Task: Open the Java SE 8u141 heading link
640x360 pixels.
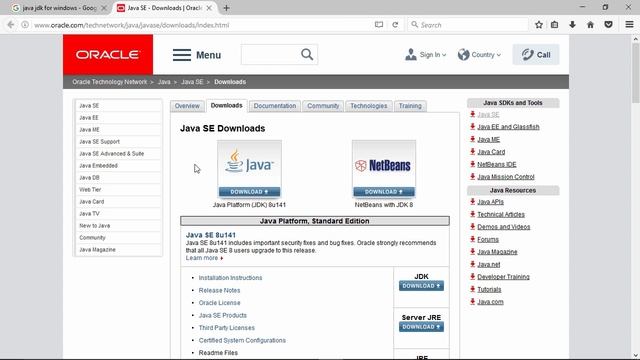Action: 211,235
